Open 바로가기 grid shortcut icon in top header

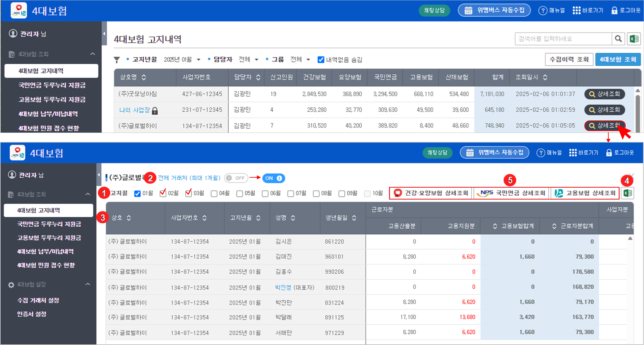576,10
